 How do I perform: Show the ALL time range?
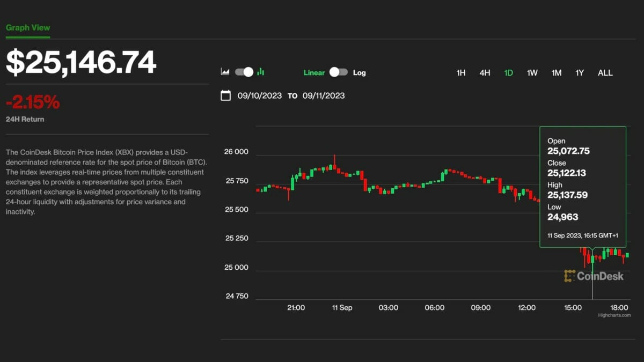(605, 73)
